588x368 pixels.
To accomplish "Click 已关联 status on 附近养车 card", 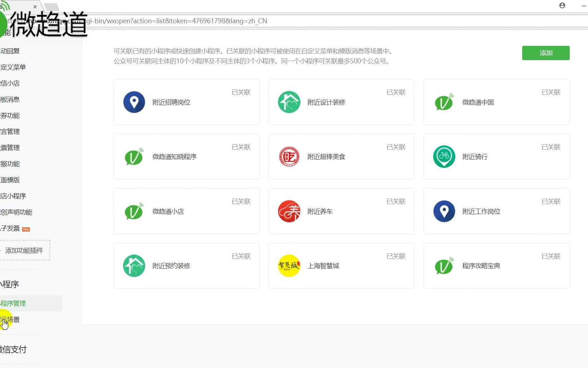I will (396, 201).
